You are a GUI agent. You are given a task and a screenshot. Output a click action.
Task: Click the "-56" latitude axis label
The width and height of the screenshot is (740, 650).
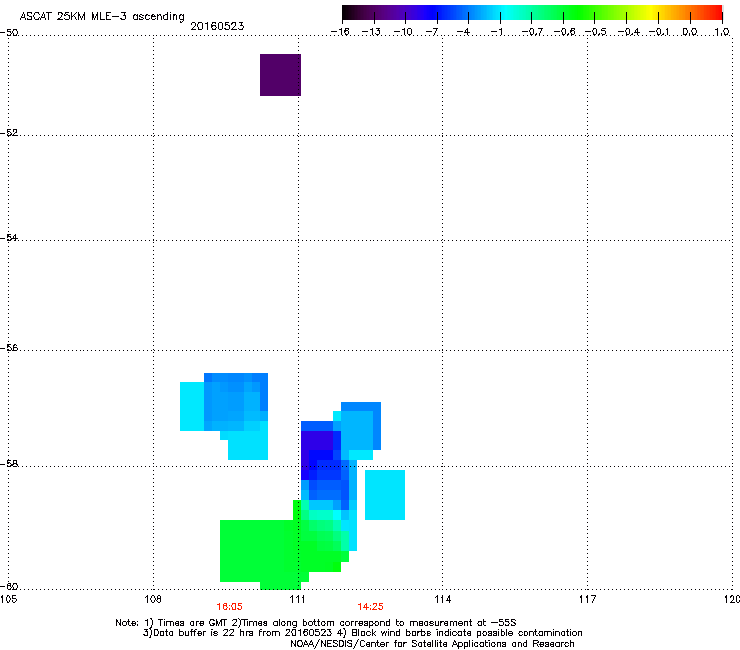tap(9, 347)
